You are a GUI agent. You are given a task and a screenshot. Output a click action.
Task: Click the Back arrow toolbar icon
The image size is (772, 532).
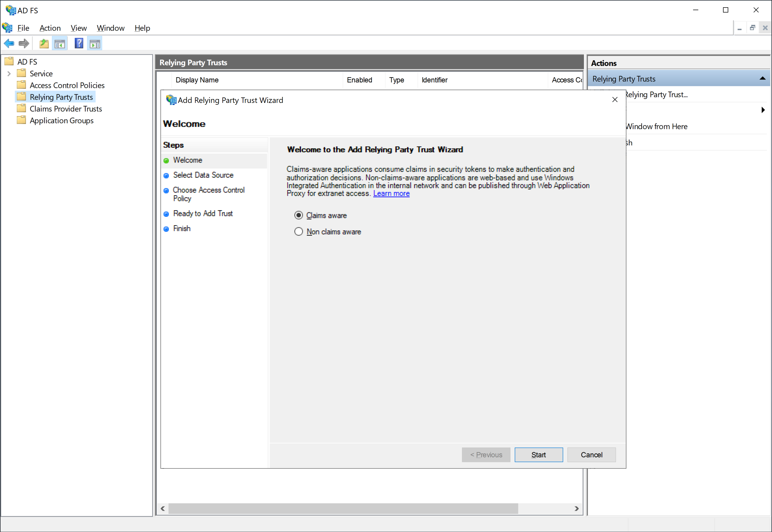pyautogui.click(x=9, y=43)
